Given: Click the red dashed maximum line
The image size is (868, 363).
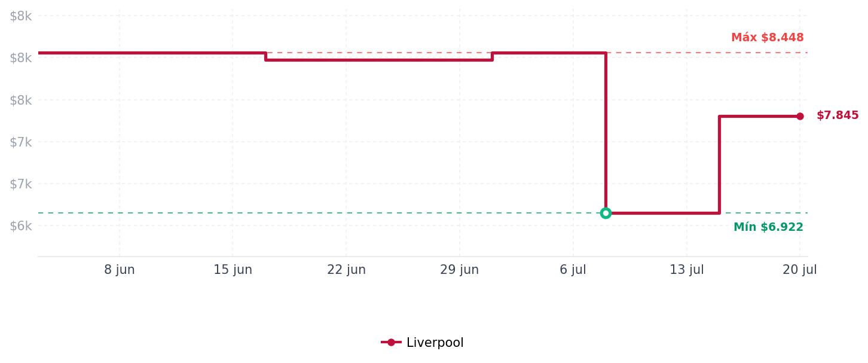Looking at the screenshot, I should click(705, 53).
